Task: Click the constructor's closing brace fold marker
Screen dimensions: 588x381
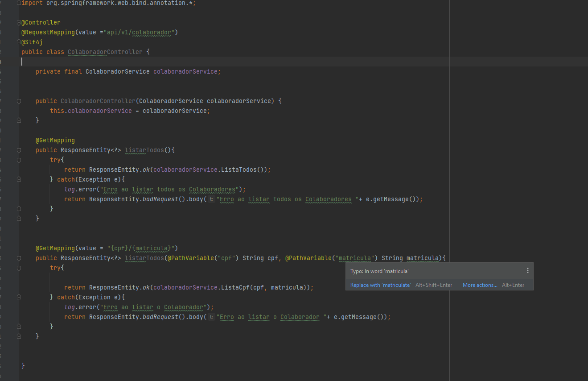Action: point(19,120)
